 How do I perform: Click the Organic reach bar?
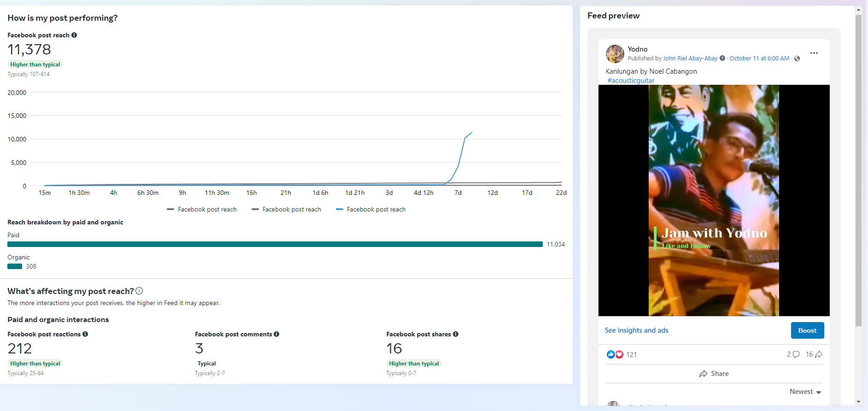point(15,266)
